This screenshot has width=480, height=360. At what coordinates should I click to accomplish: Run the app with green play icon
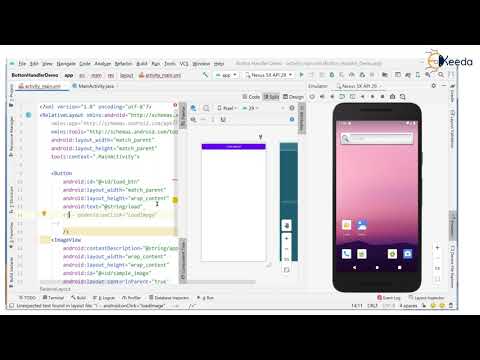pos(302,75)
